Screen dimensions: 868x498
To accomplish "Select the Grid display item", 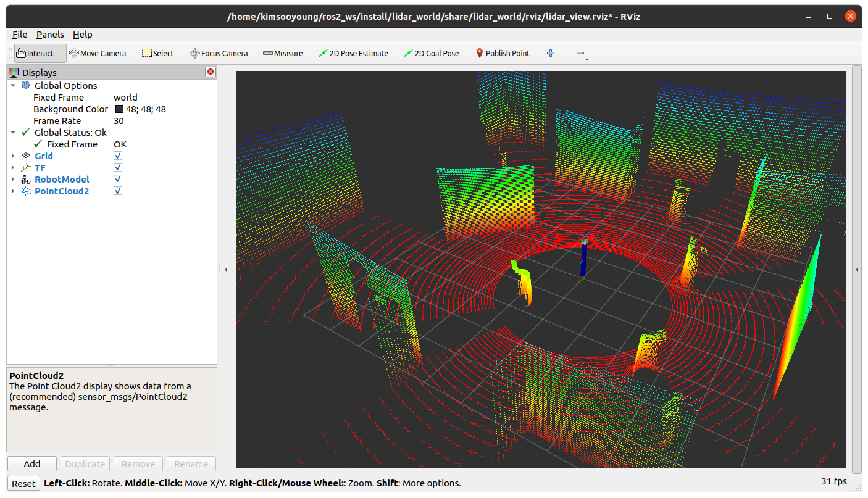I will [x=44, y=156].
